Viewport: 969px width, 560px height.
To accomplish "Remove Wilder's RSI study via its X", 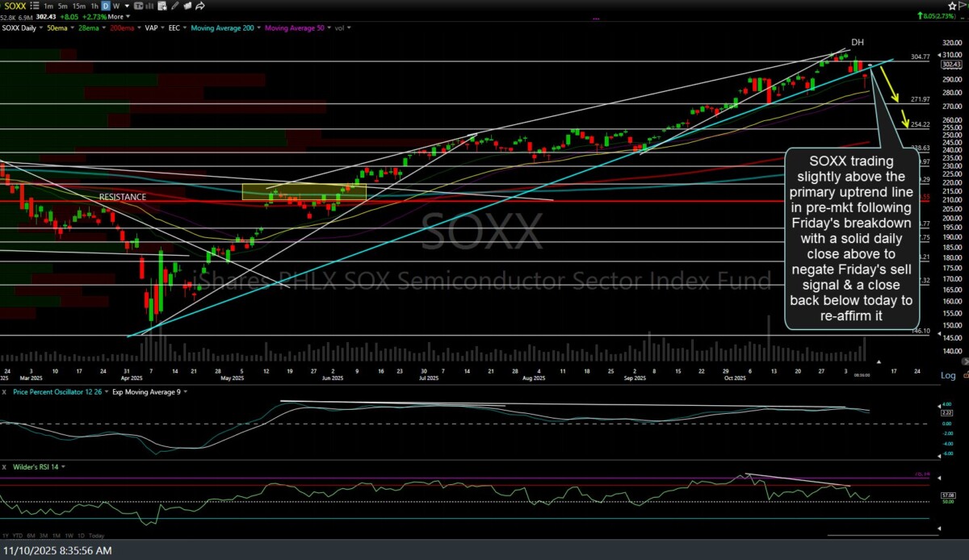I will 4,466.
